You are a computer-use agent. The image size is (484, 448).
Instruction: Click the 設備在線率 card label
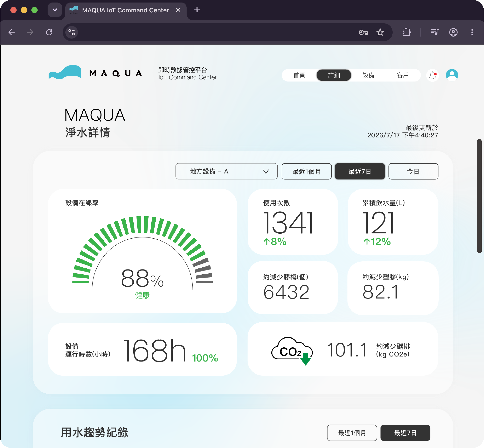click(82, 203)
